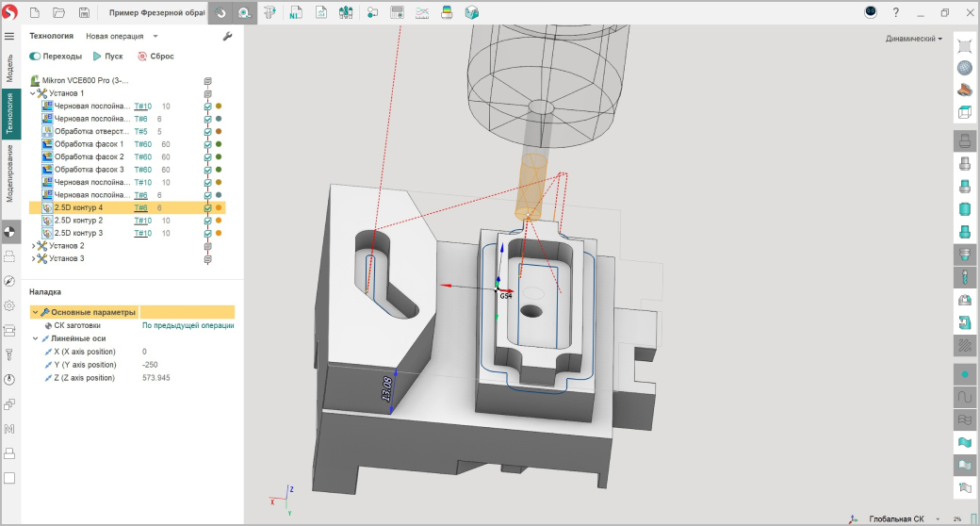
Task: Click the NC code generator toolbar icon
Action: (296, 13)
